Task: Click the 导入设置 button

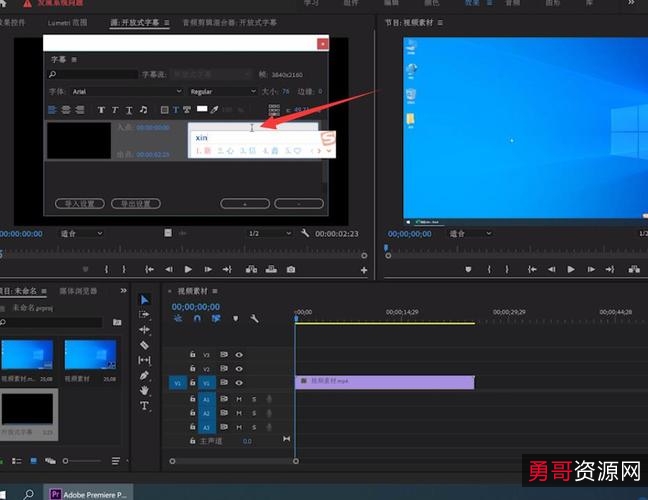Action: (79, 203)
